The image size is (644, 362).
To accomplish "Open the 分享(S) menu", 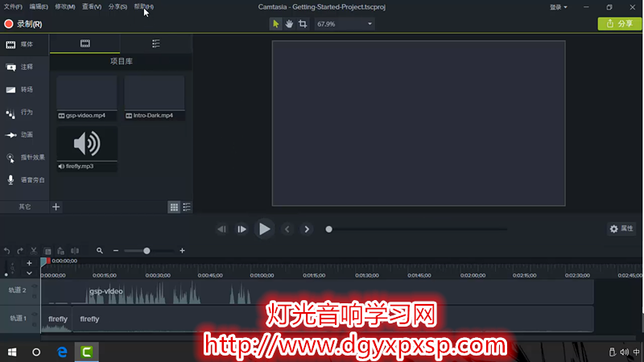I will tap(118, 6).
